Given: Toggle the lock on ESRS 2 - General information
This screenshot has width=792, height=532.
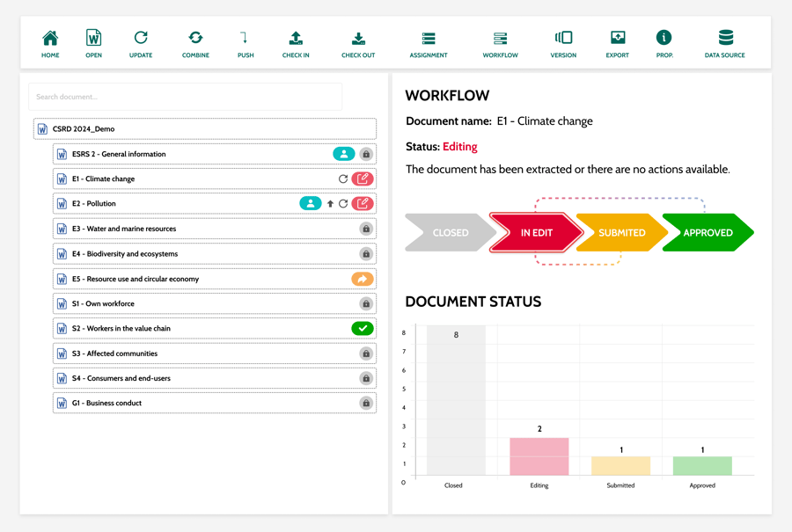Looking at the screenshot, I should click(366, 154).
